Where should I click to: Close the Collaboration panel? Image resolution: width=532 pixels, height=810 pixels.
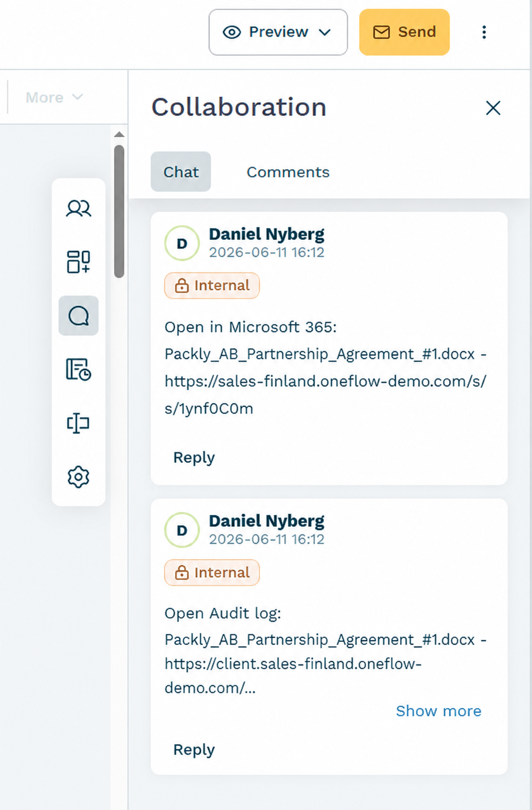[x=493, y=108]
